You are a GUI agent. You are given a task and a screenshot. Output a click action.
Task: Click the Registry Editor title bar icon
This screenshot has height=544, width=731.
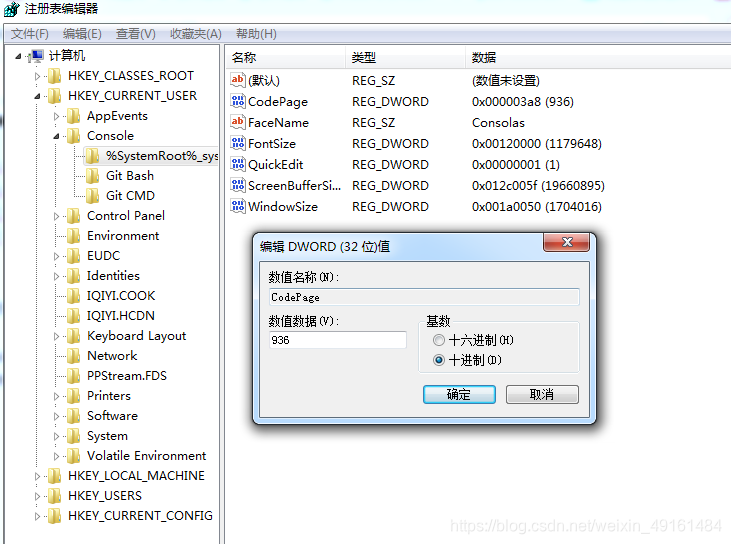point(11,9)
